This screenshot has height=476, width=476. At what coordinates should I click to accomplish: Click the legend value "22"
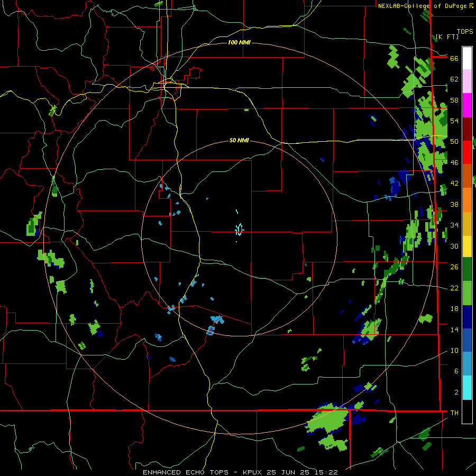[x=454, y=288]
